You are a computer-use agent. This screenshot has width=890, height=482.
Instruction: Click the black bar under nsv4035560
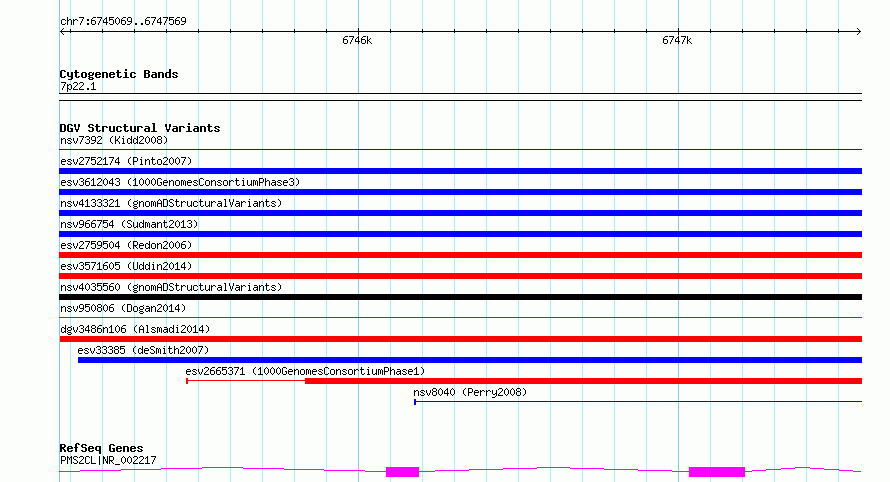pos(460,297)
